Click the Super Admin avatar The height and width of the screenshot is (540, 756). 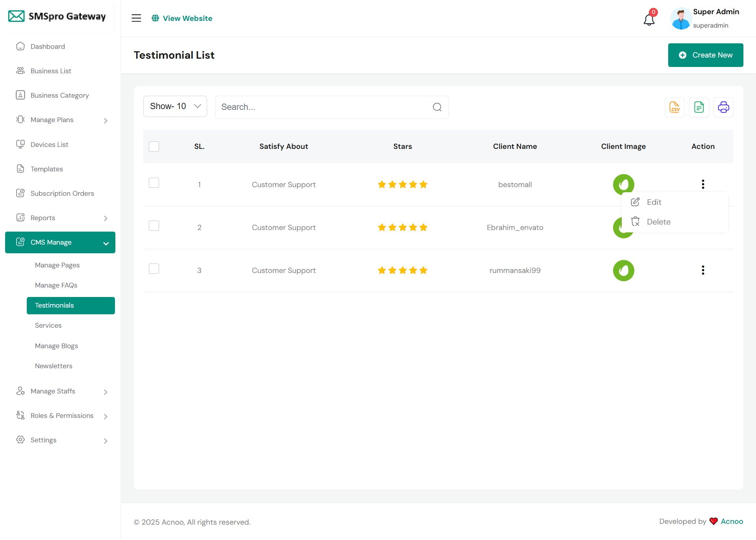pyautogui.click(x=681, y=19)
